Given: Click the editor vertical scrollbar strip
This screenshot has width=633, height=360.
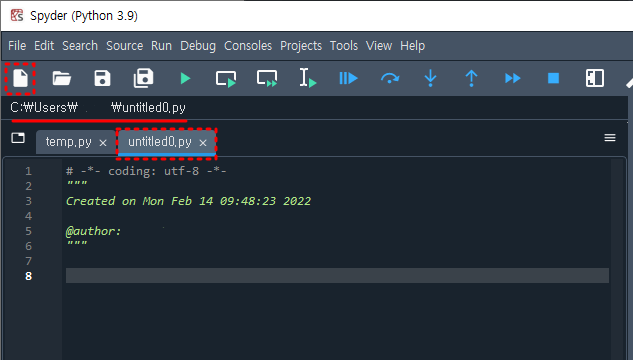Looking at the screenshot, I should (x=617, y=258).
